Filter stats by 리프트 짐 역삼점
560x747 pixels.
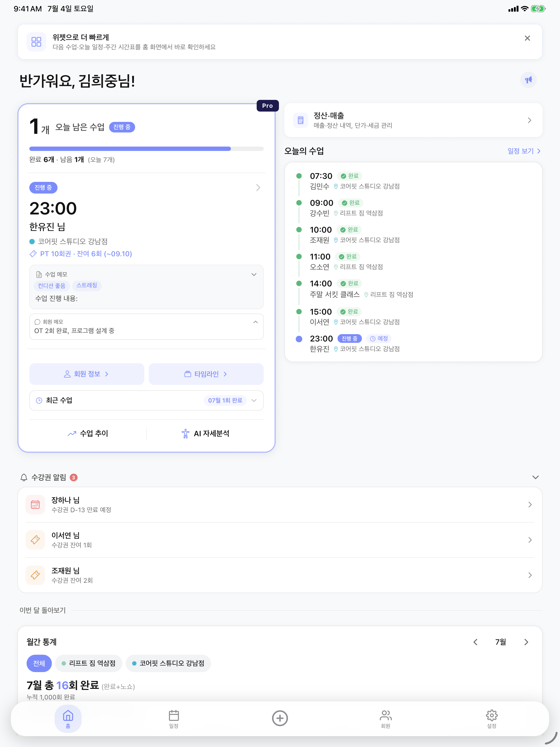click(88, 663)
